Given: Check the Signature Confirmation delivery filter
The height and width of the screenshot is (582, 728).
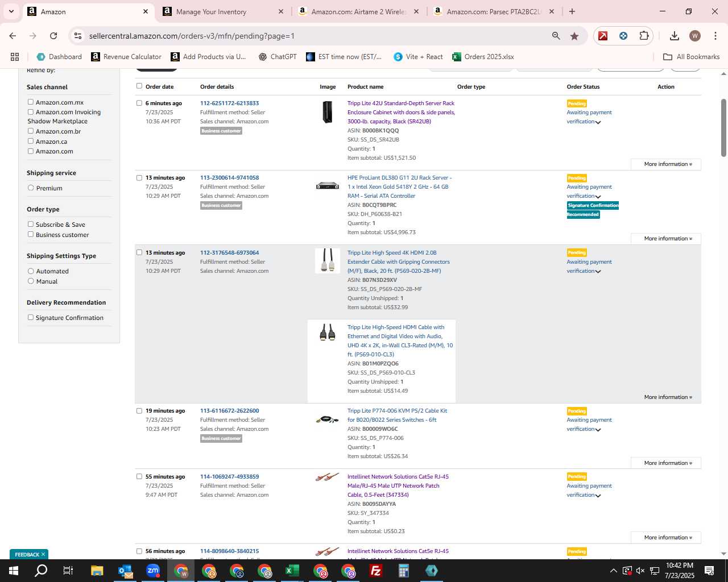Looking at the screenshot, I should coord(31,318).
